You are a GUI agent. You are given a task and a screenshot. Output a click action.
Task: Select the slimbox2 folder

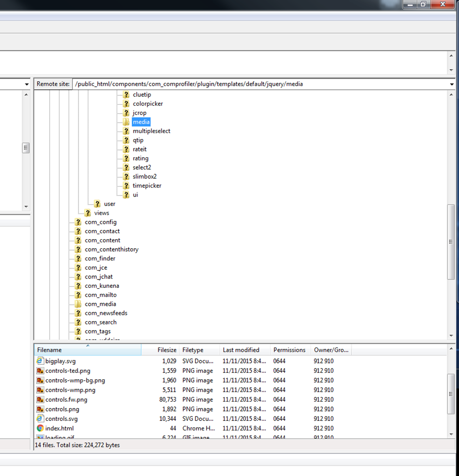click(145, 177)
